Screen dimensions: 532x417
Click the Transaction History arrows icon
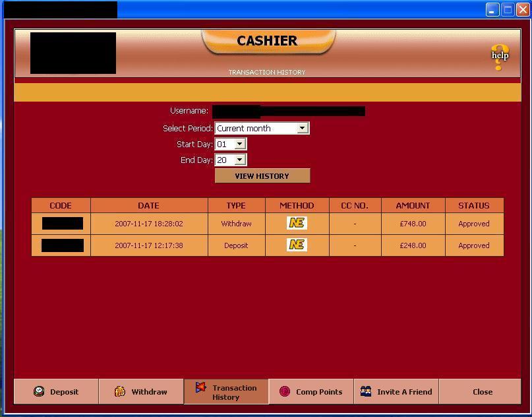(201, 387)
